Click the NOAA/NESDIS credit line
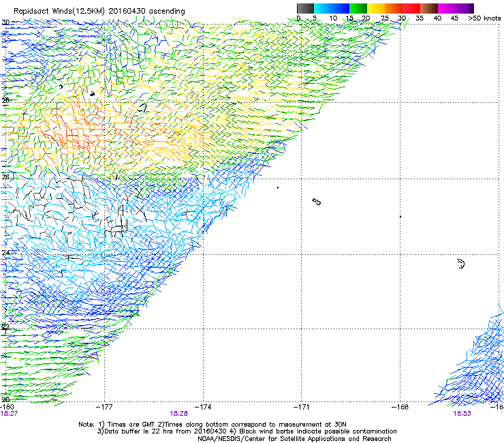The image size is (504, 443). [x=294, y=439]
